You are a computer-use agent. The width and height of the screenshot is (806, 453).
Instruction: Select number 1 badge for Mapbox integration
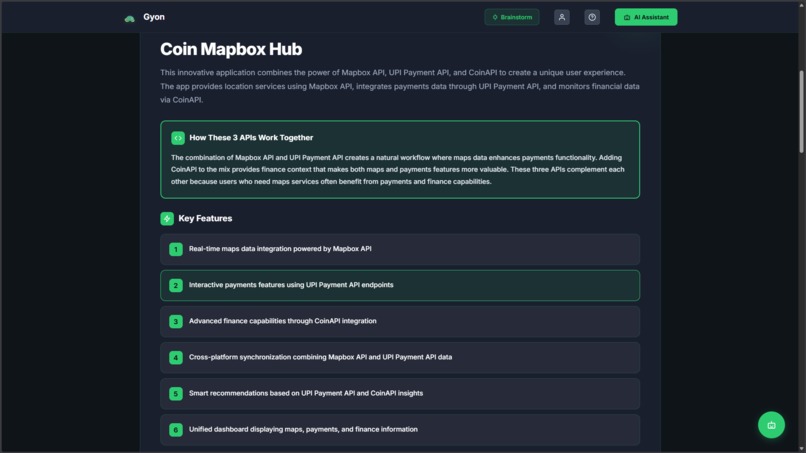point(176,249)
